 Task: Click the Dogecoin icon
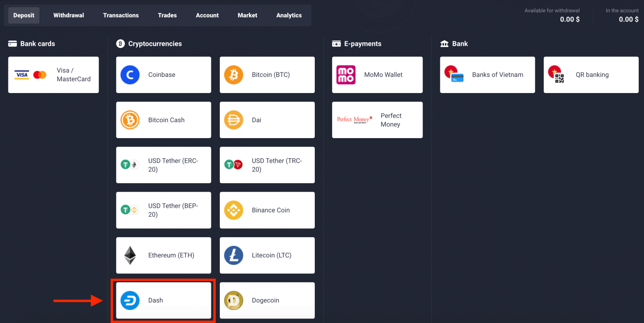234,300
